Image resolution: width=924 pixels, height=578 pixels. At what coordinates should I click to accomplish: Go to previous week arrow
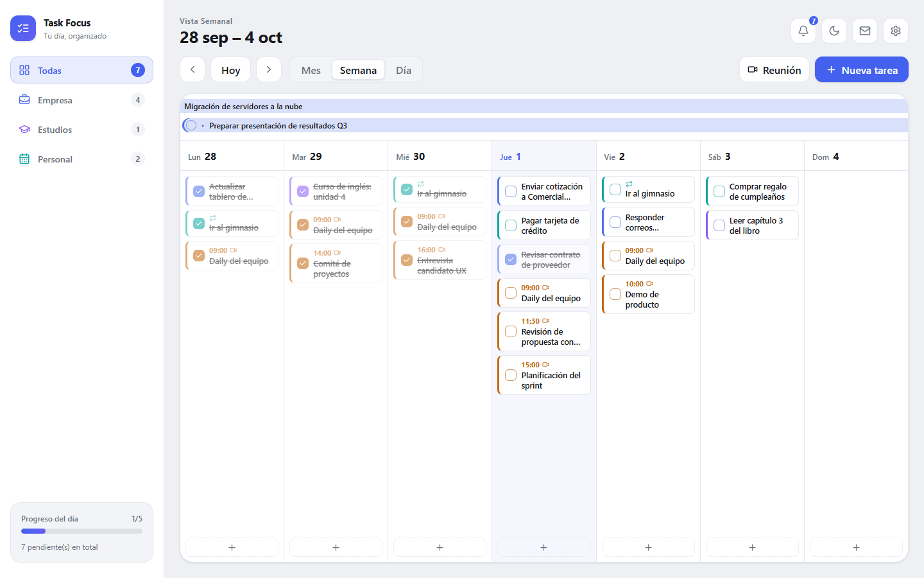tap(193, 69)
